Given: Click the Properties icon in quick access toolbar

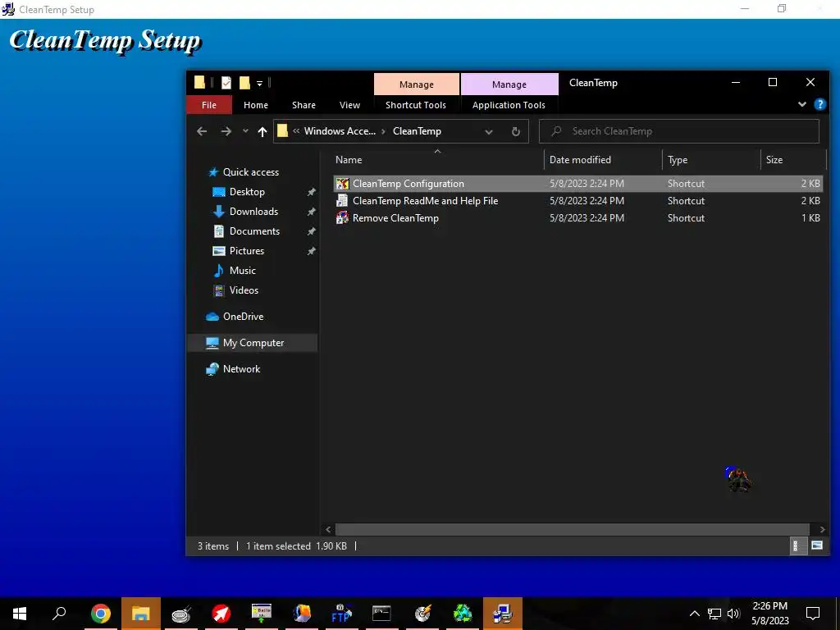Looking at the screenshot, I should [x=226, y=83].
